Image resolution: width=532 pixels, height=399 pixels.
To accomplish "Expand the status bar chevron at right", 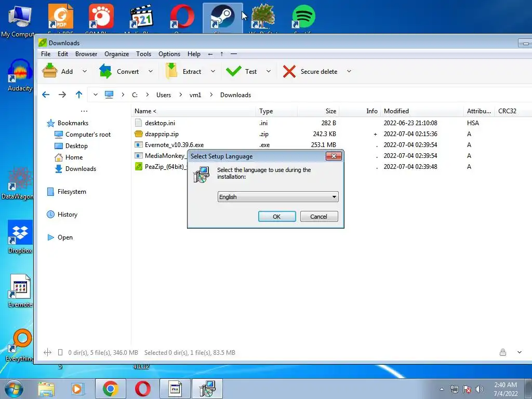I will 520,352.
